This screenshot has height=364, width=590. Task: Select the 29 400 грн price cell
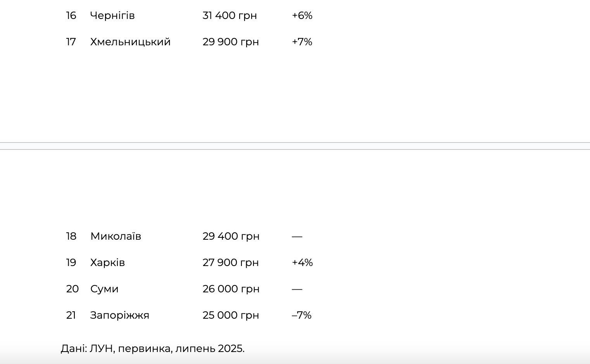coord(231,236)
